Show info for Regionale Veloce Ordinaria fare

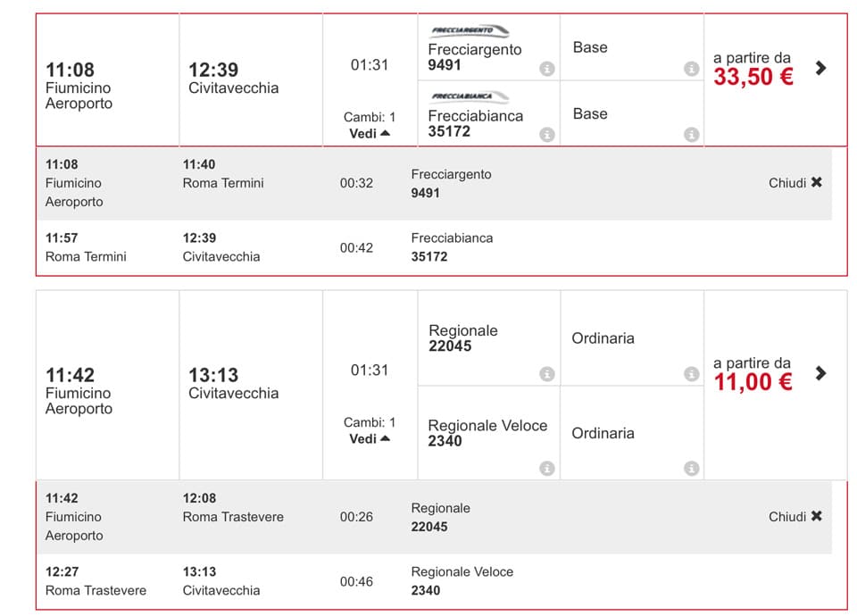(x=691, y=468)
